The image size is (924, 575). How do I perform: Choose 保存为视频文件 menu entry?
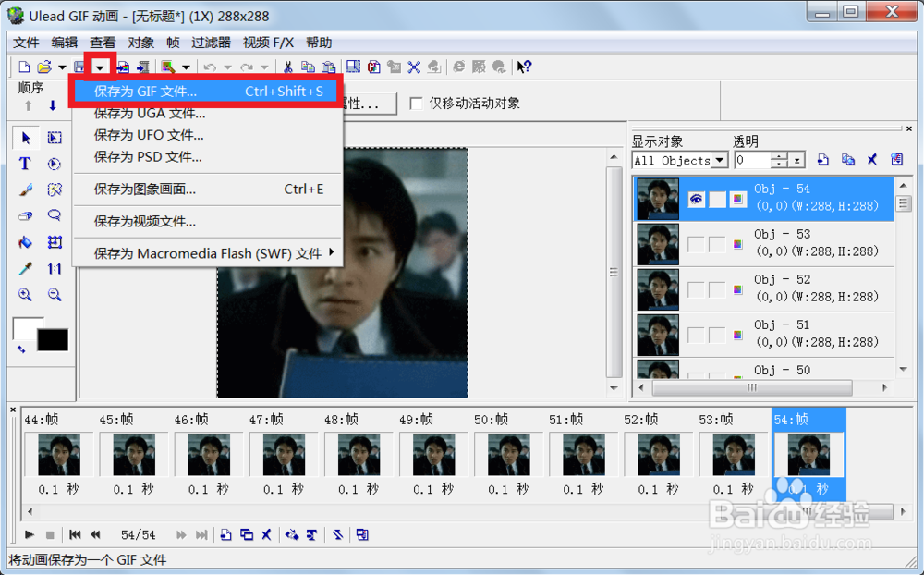207,222
